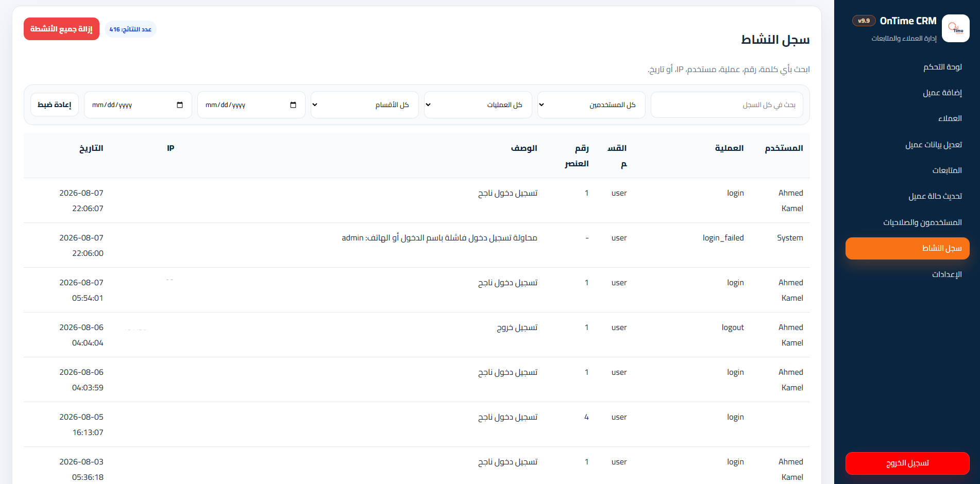Click the OnTime CRM title text

tap(908, 21)
